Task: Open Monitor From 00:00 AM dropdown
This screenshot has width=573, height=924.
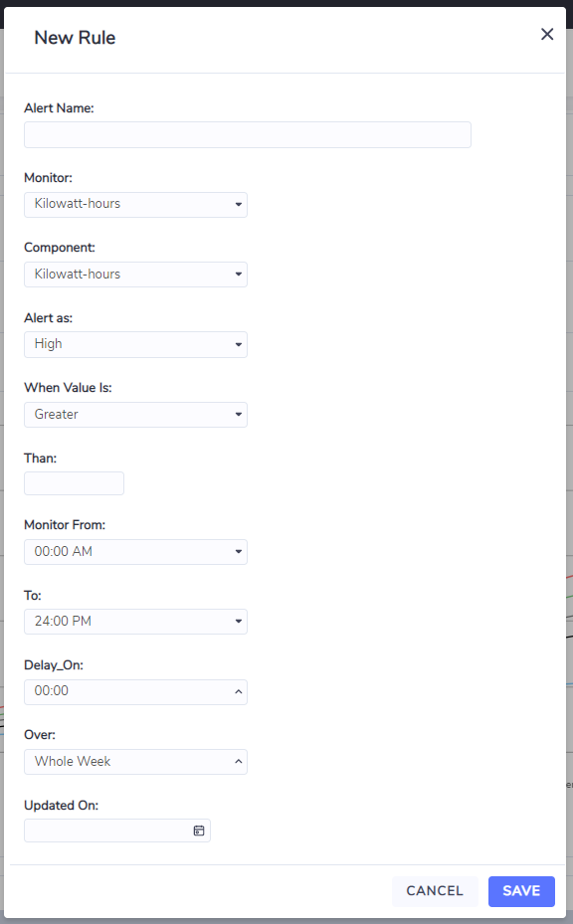Action: (135, 552)
